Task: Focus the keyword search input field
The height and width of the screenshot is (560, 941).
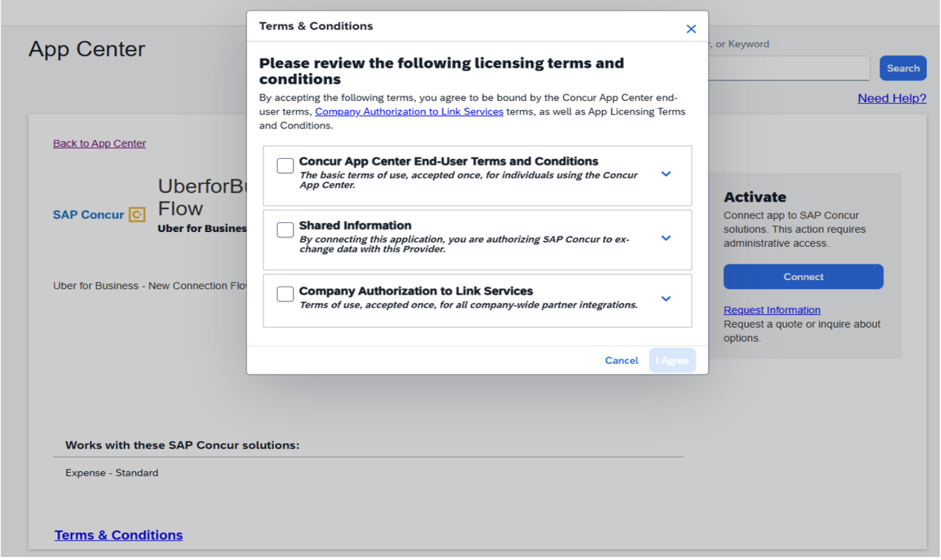Action: [x=789, y=68]
